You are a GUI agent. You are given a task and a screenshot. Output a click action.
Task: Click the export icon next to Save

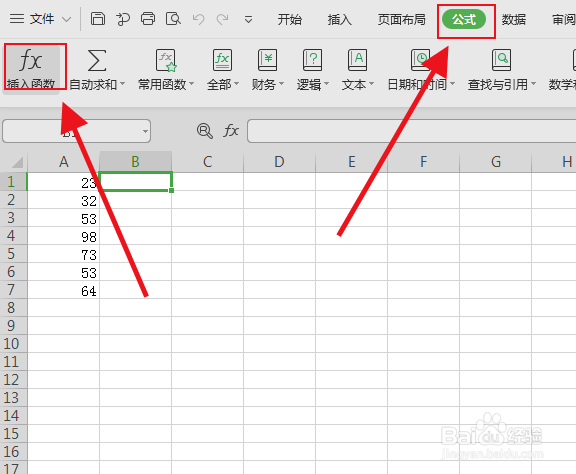pos(123,19)
